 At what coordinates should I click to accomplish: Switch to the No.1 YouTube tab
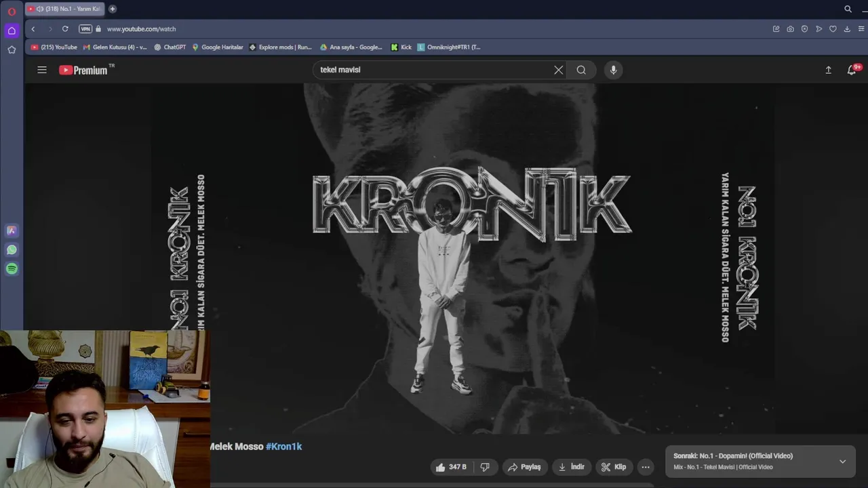point(65,9)
